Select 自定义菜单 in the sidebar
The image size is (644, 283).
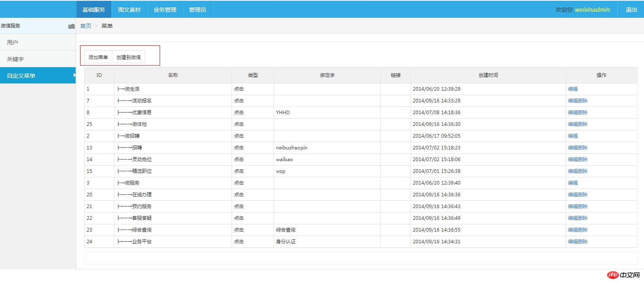38,75
